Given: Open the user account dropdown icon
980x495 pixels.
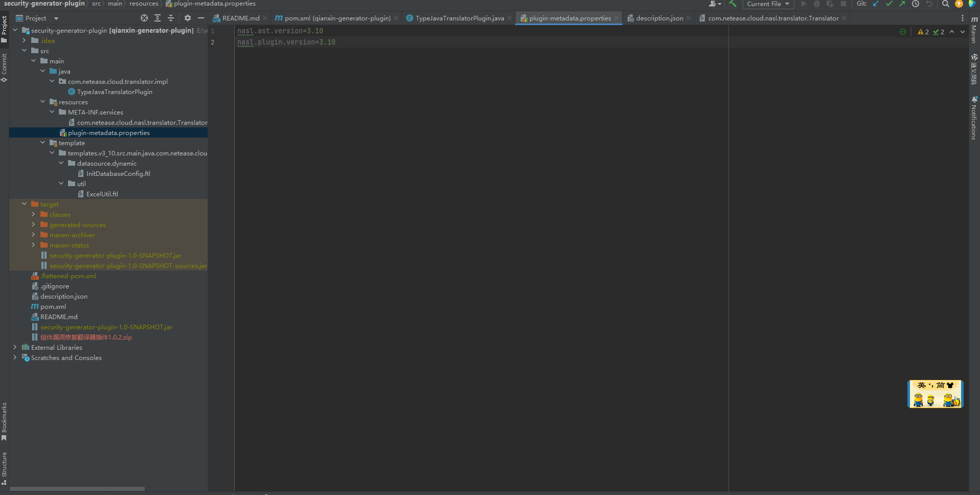Looking at the screenshot, I should coord(715,4).
